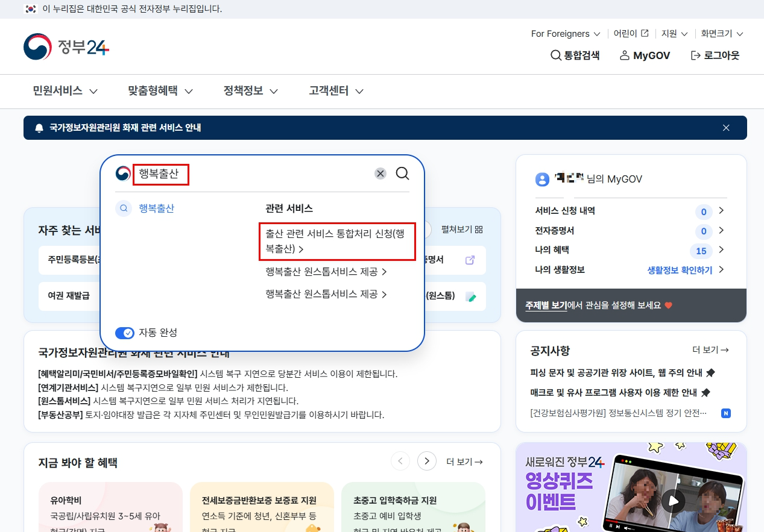Expand 지원 dropdown
This screenshot has width=764, height=532.
click(675, 34)
